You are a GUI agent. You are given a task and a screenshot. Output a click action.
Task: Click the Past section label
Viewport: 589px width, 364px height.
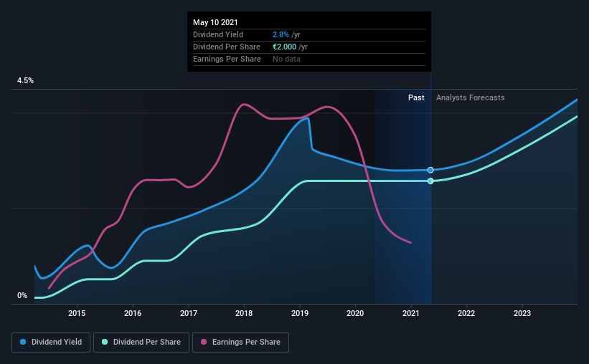click(x=416, y=97)
